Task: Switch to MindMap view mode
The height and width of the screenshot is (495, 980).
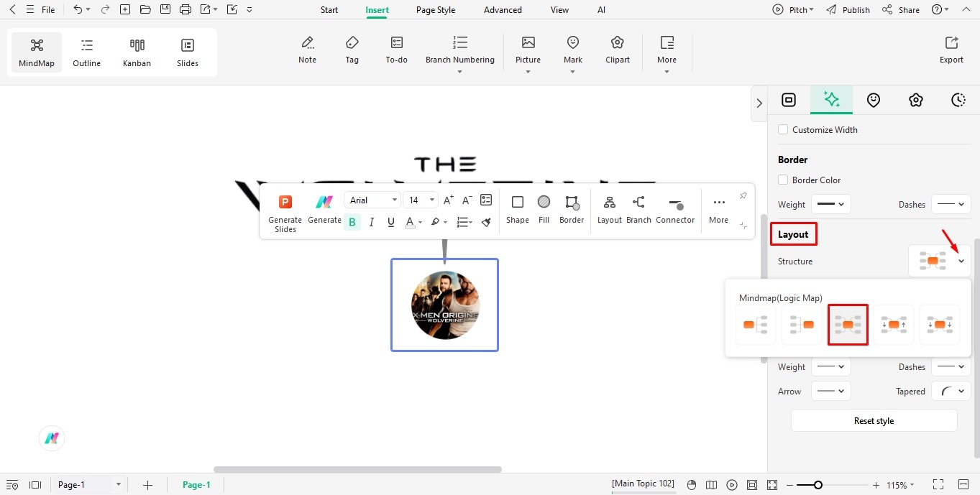Action: coord(37,52)
